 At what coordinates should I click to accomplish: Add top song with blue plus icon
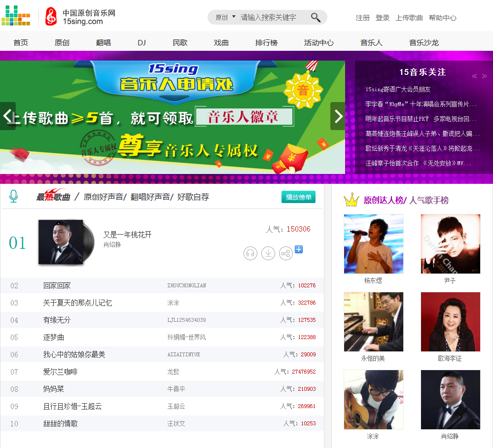(x=299, y=249)
